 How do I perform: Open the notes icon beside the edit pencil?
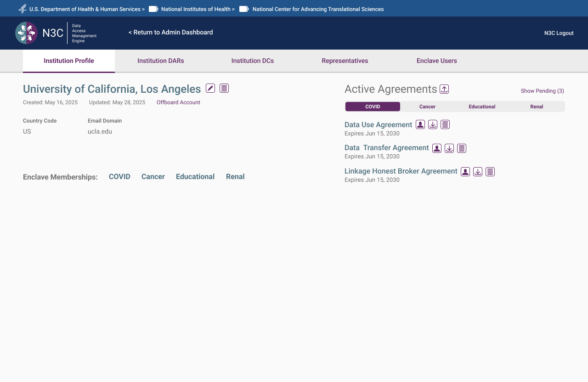pyautogui.click(x=224, y=88)
